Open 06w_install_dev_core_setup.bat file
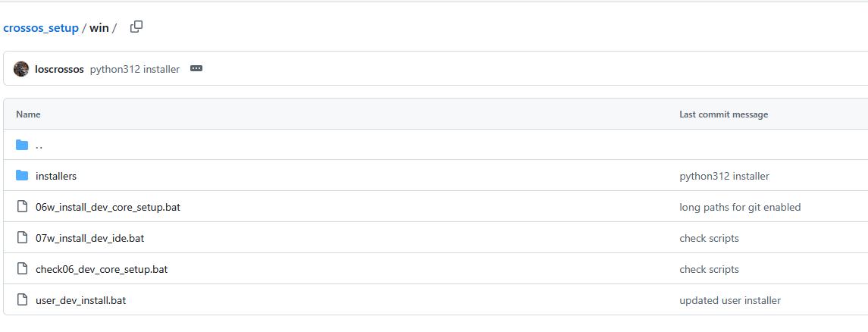The height and width of the screenshot is (332, 868). [108, 207]
